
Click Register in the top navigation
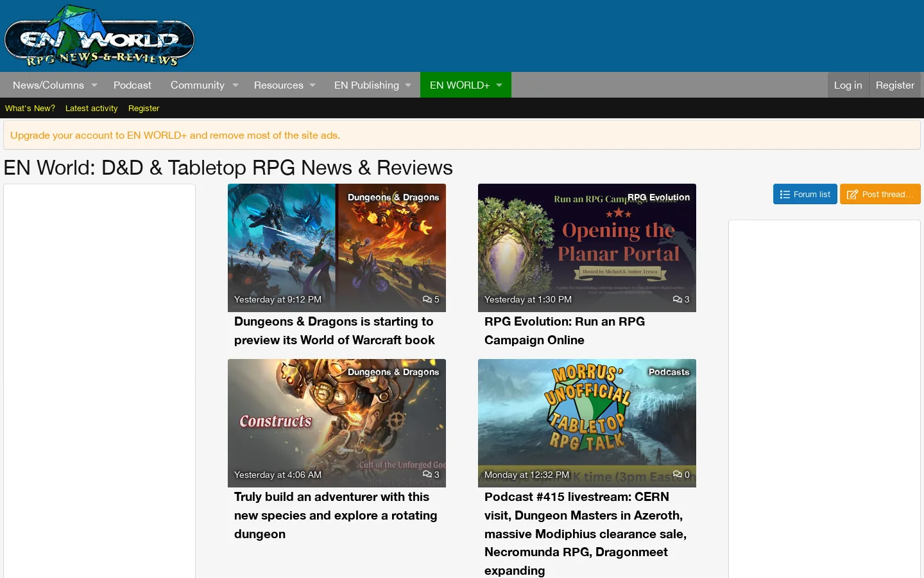894,85
